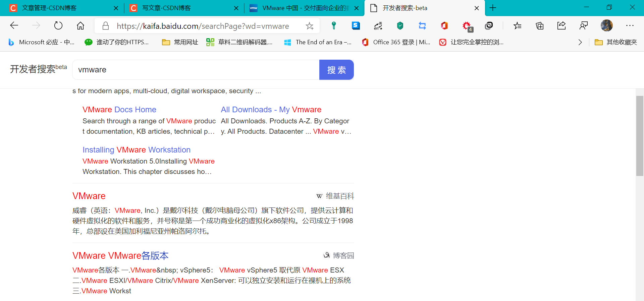
Task: Open the VMware Wikipedia result title
Action: (89, 196)
